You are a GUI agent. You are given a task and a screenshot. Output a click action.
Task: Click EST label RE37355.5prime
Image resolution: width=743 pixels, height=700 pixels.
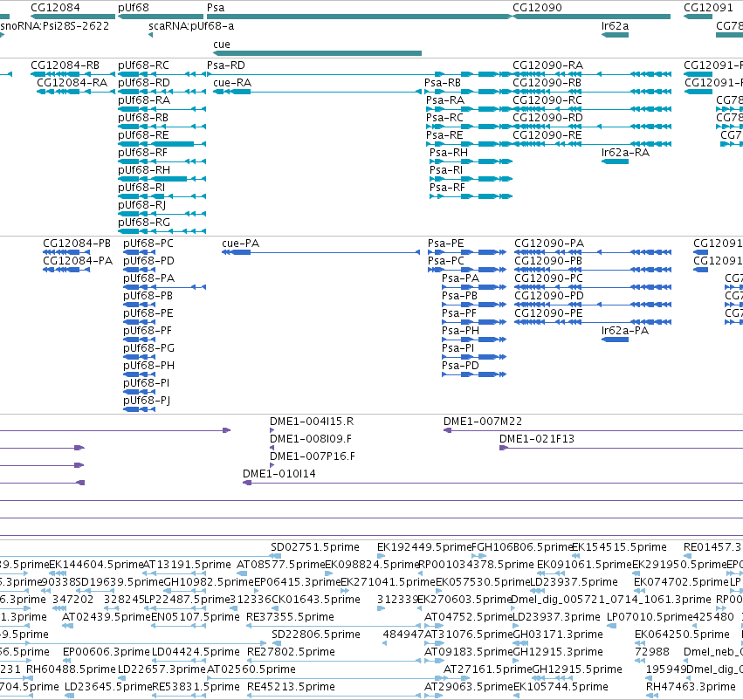coord(291,616)
